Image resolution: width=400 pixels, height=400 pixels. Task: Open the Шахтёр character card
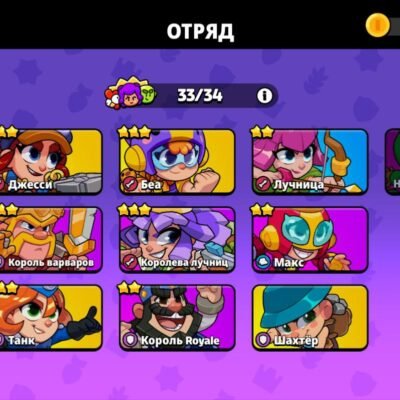(x=310, y=318)
